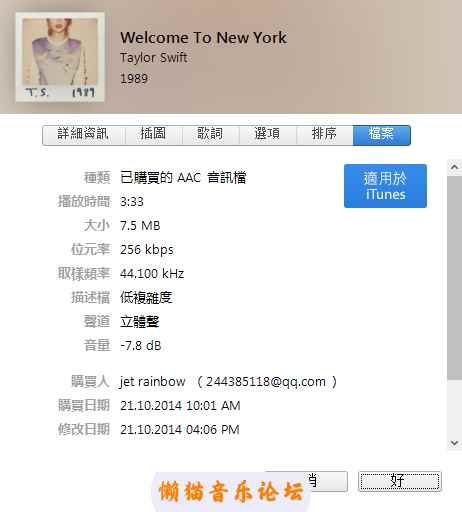Click the 1989 album artwork thumbnail
This screenshot has width=462, height=512.
coord(60,57)
